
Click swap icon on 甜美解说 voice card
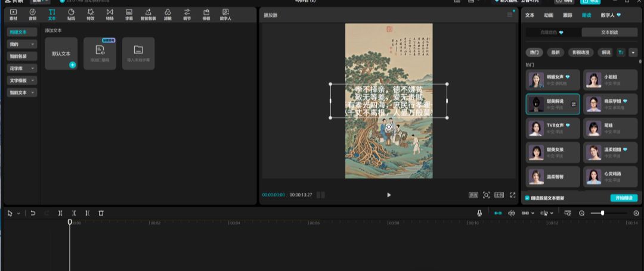pos(574,104)
